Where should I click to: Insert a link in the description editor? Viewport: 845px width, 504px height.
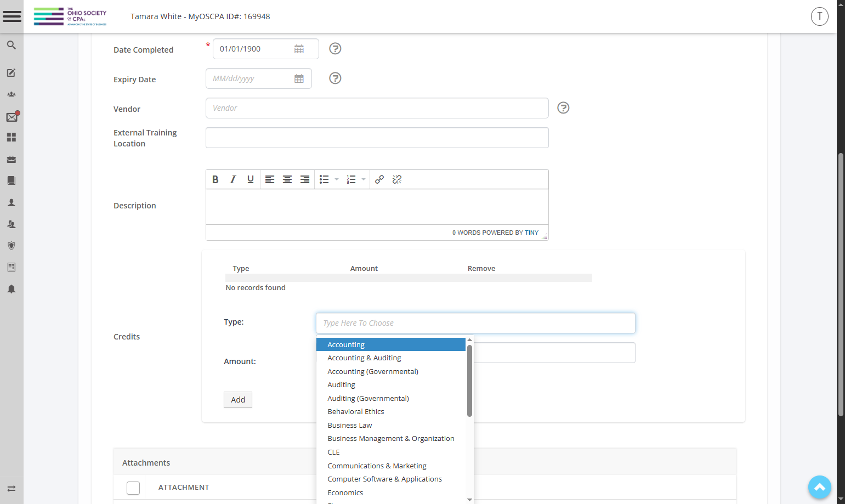[x=379, y=179]
